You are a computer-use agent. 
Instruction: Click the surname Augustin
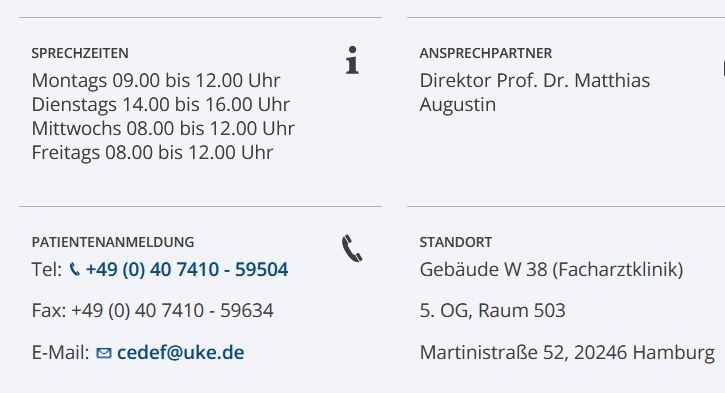[x=458, y=105]
